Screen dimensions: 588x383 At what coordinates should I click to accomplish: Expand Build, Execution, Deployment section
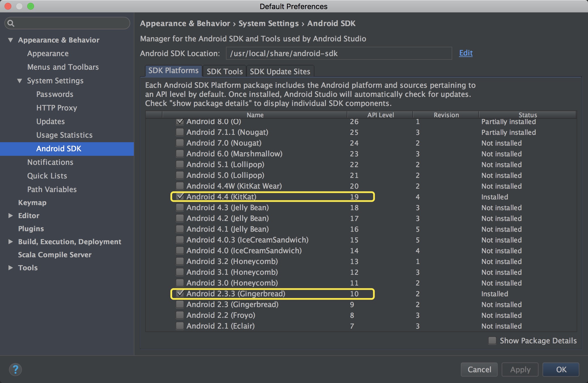10,242
